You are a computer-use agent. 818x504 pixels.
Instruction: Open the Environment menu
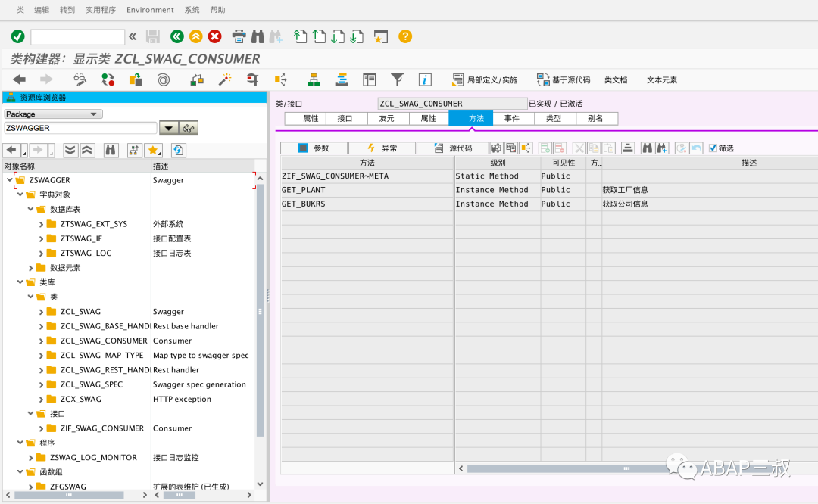pos(150,10)
